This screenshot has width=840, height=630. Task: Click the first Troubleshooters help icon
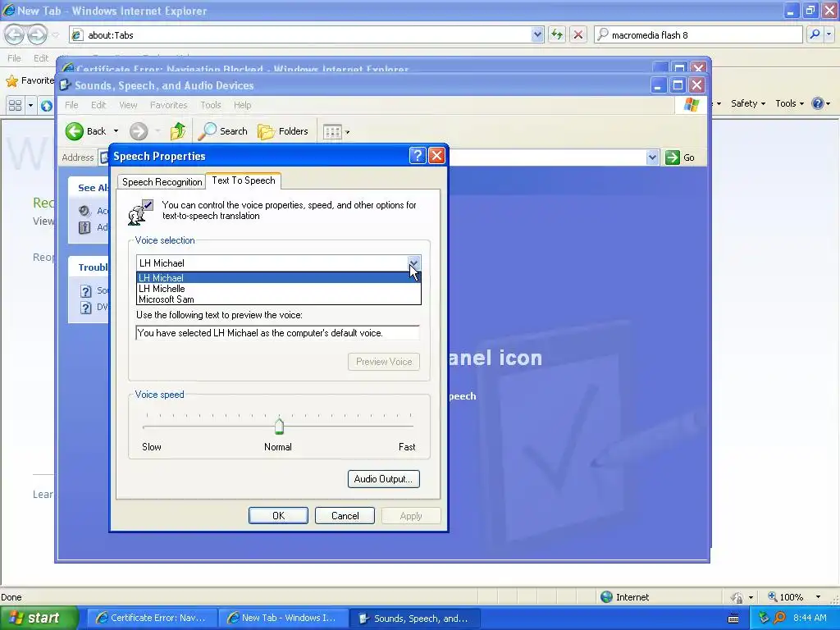(x=85, y=291)
